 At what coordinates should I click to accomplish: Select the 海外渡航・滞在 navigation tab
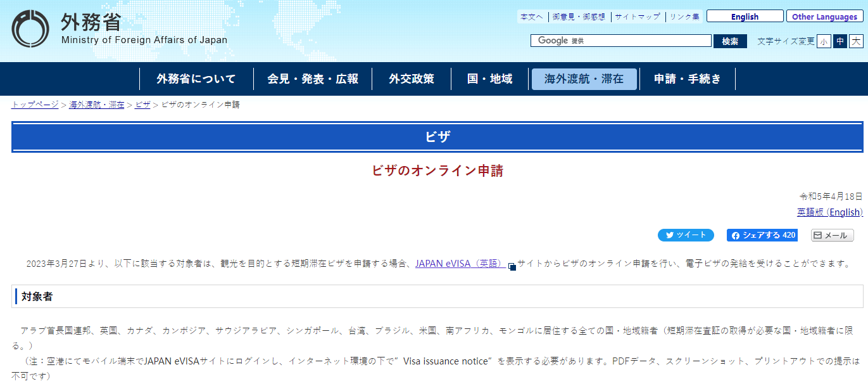point(584,79)
